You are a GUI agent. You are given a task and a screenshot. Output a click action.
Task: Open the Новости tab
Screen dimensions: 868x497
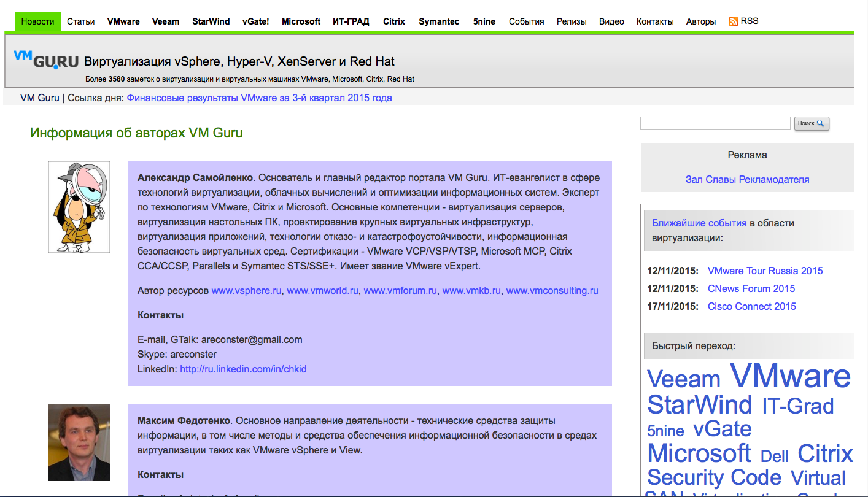[x=37, y=21]
